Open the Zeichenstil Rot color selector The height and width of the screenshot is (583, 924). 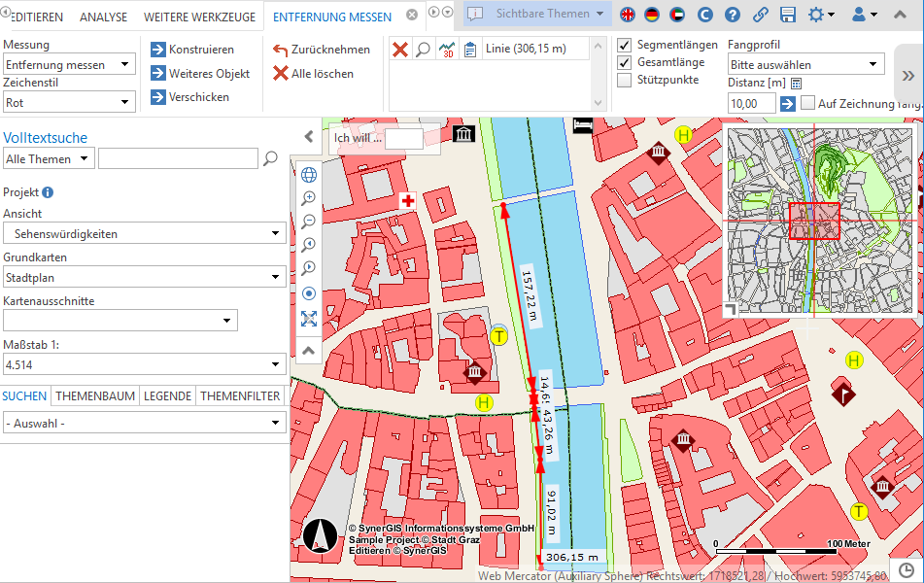(x=68, y=100)
